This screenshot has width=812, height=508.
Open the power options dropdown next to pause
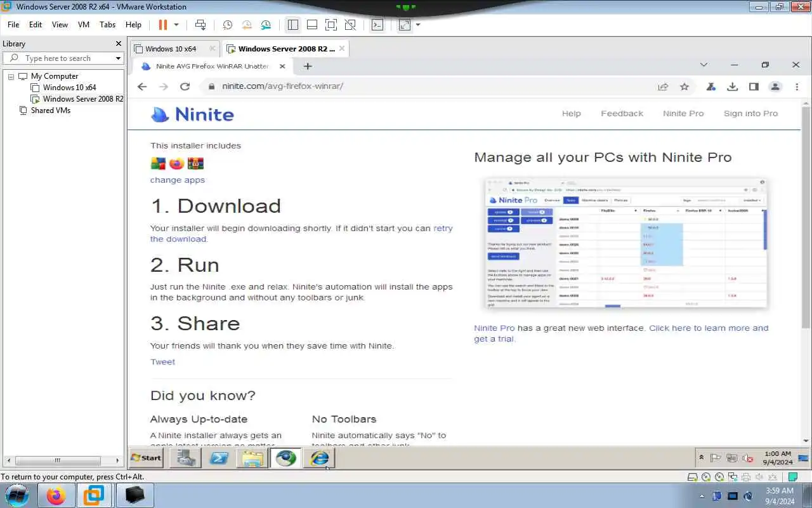tap(176, 25)
